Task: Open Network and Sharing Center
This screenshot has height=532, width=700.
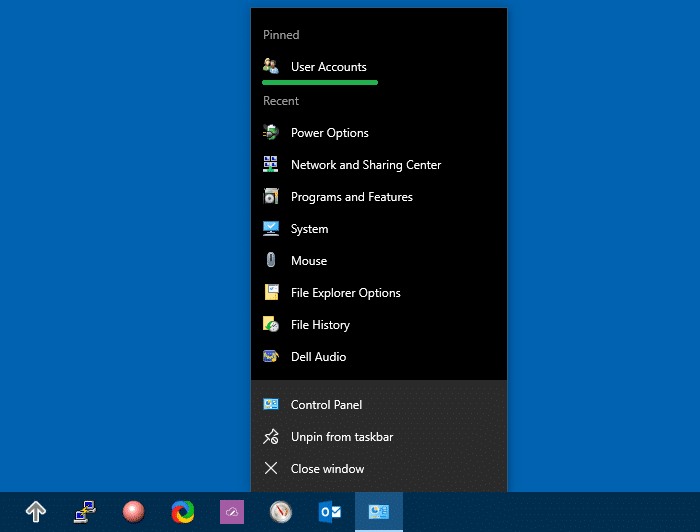Action: pos(379,165)
